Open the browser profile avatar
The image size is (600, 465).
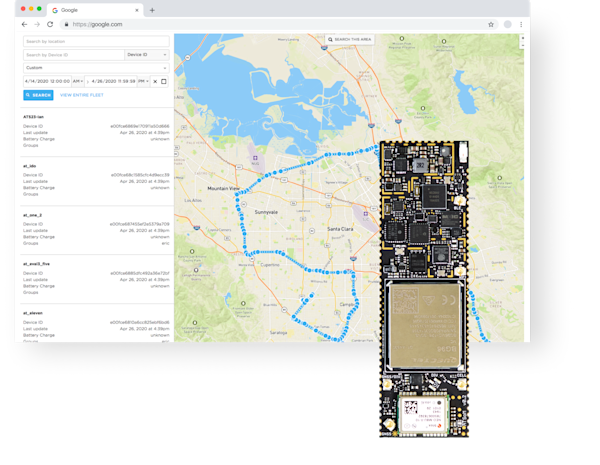tap(508, 24)
